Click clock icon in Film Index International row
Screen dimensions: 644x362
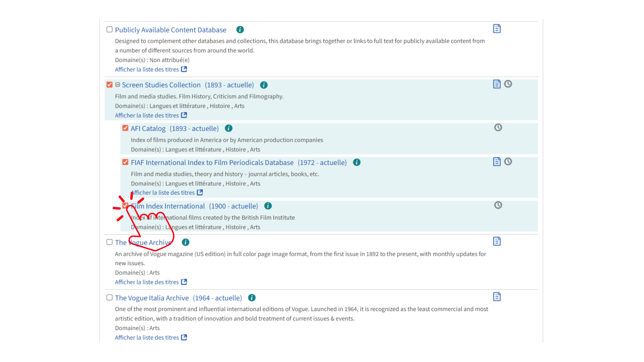click(498, 205)
